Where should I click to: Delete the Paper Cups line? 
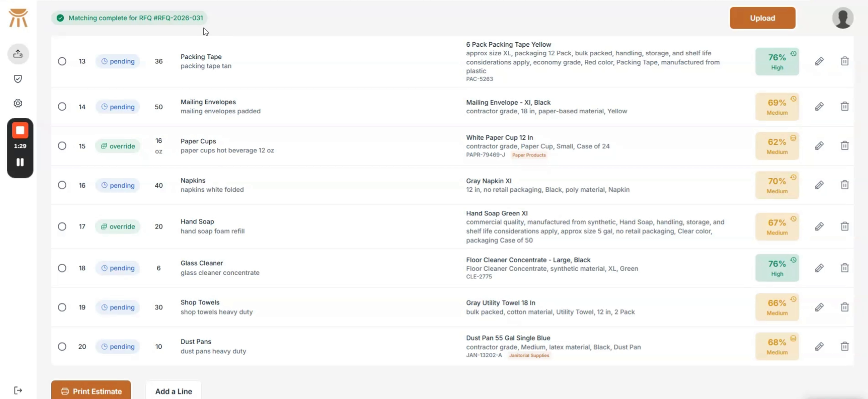click(x=844, y=146)
